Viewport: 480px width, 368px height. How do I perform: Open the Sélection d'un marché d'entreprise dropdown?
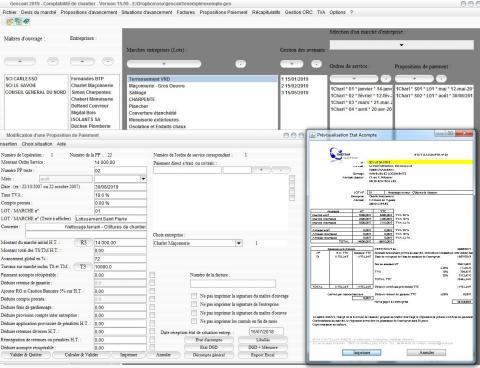tap(402, 45)
